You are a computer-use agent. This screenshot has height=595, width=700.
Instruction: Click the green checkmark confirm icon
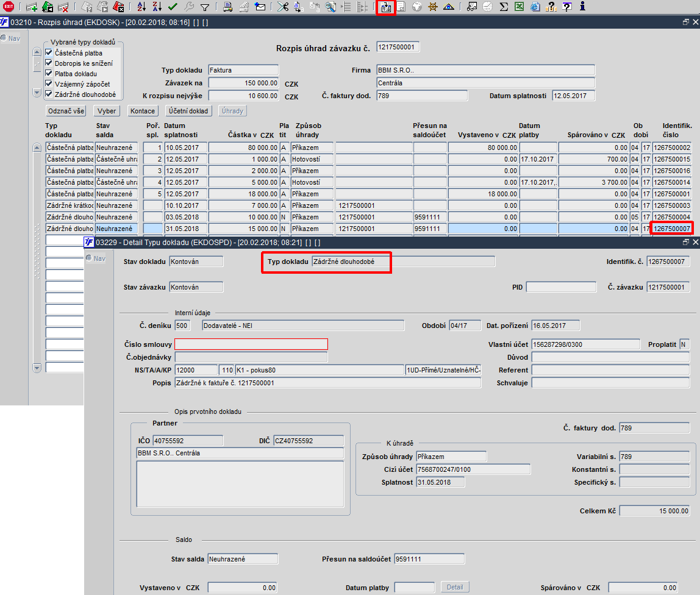(173, 7)
